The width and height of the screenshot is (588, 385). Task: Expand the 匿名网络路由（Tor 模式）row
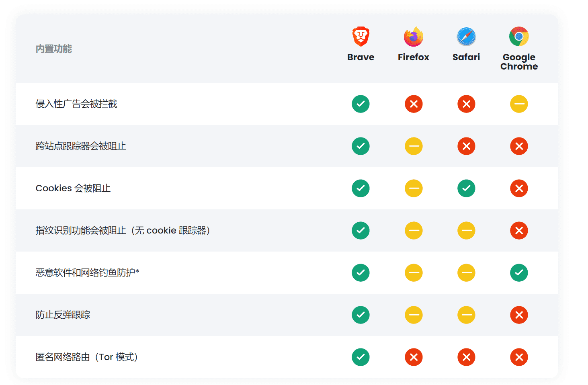[x=86, y=357]
